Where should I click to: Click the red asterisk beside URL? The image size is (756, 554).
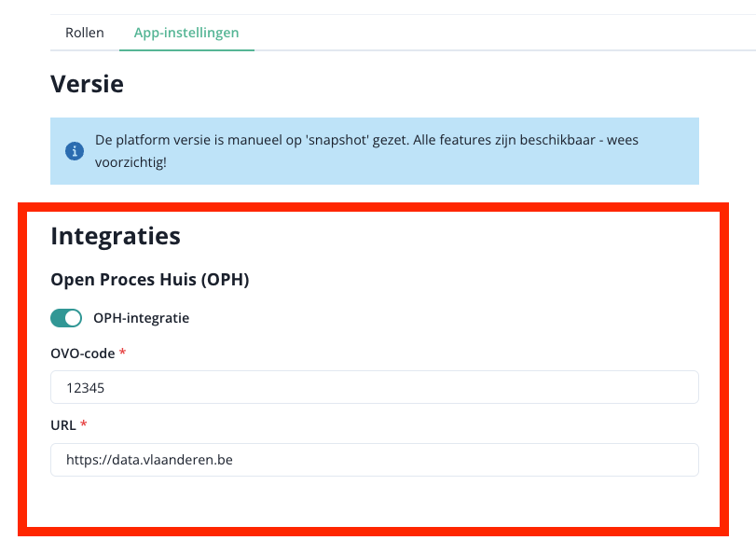click(84, 425)
